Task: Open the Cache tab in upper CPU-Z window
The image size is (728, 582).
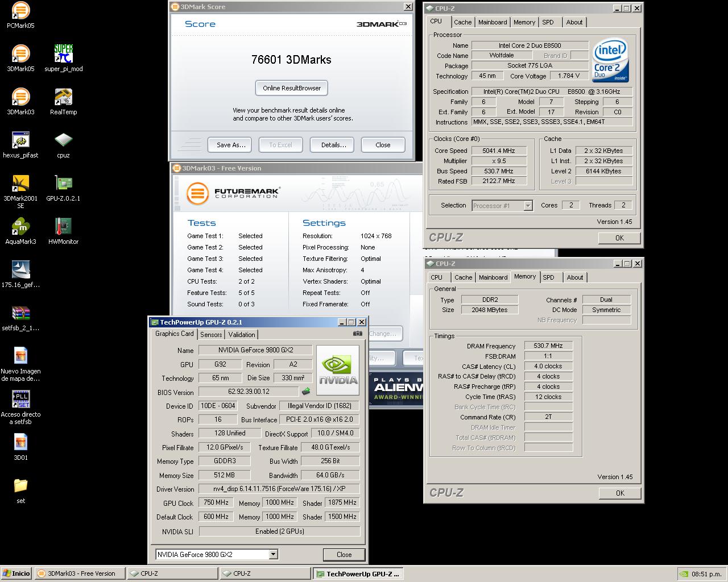Action: point(462,22)
